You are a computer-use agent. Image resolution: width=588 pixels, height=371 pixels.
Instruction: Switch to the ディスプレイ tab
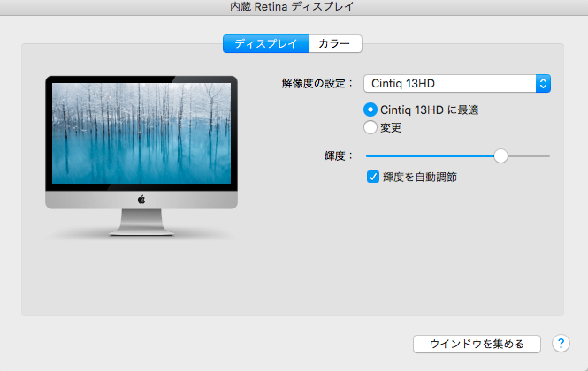point(265,44)
